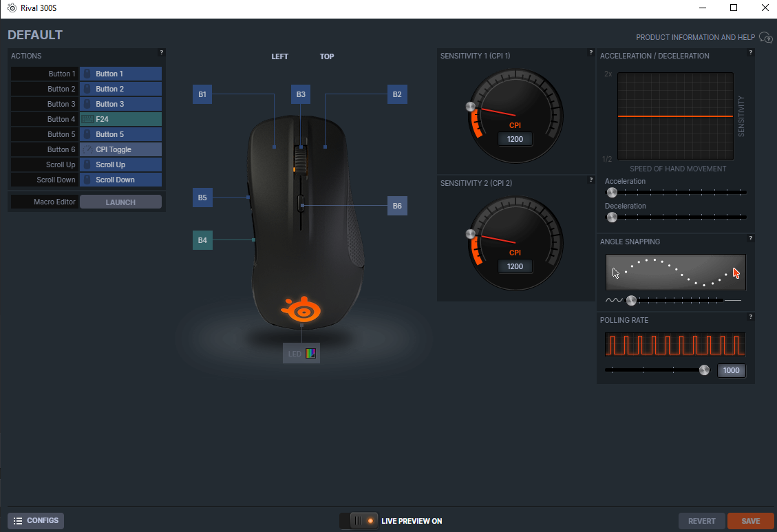
Task: Switch to the LEFT view of mouse
Action: point(279,56)
